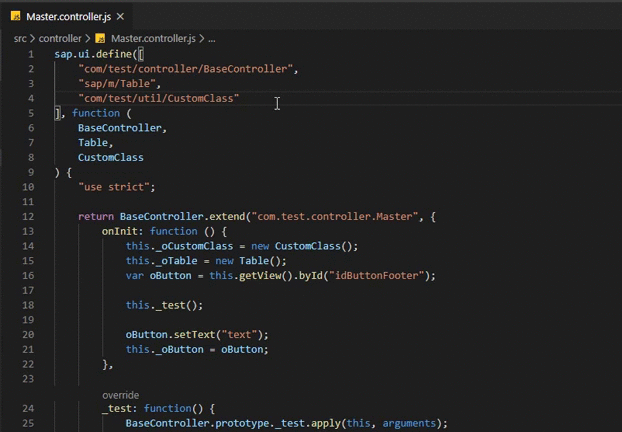Click the "use strict" statement
The width and height of the screenshot is (622, 432).
(117, 187)
